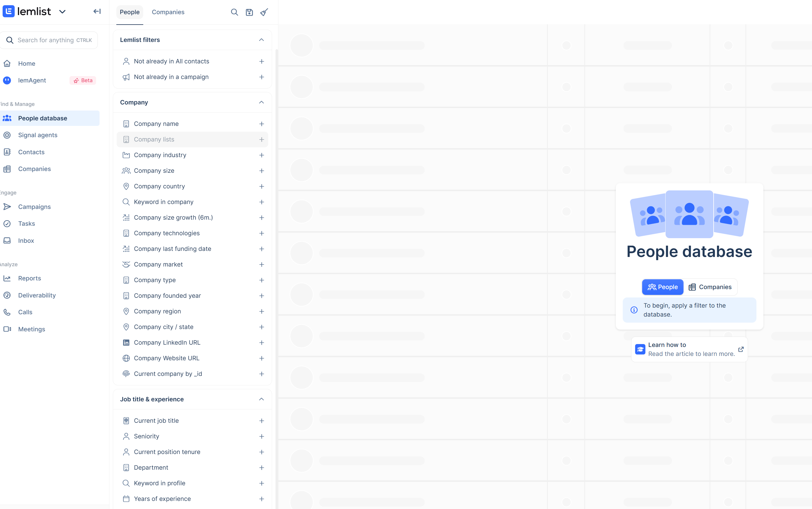This screenshot has width=812, height=509.
Task: Click the Companies button in center card
Action: coord(710,287)
